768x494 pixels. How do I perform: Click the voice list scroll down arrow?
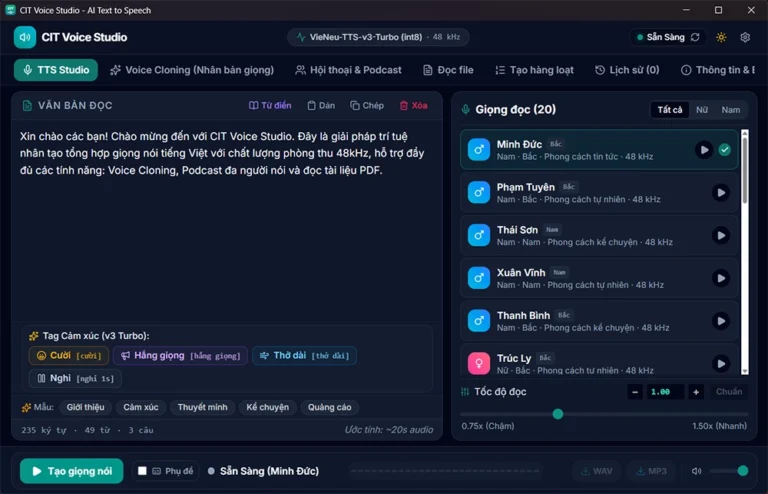coord(745,372)
